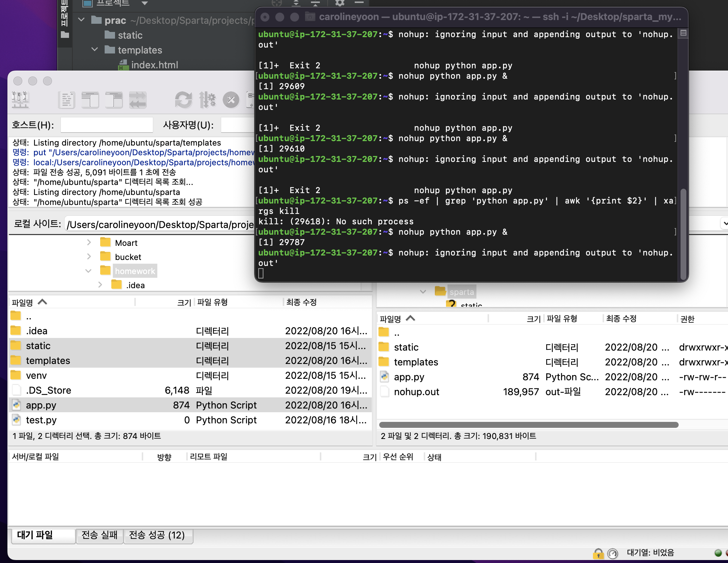
Task: Toggle local directory tree display icon
Action: tap(90, 100)
